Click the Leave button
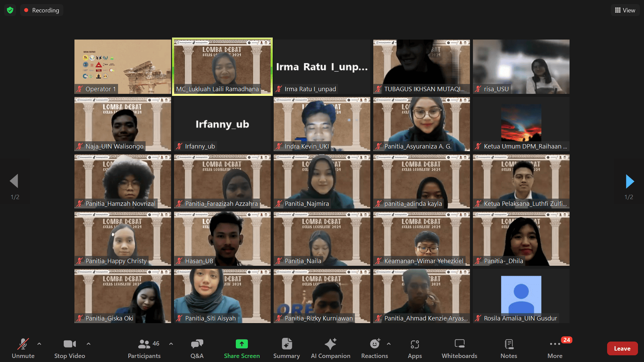Screen dimensions: 644x362 pyautogui.click(x=622, y=348)
